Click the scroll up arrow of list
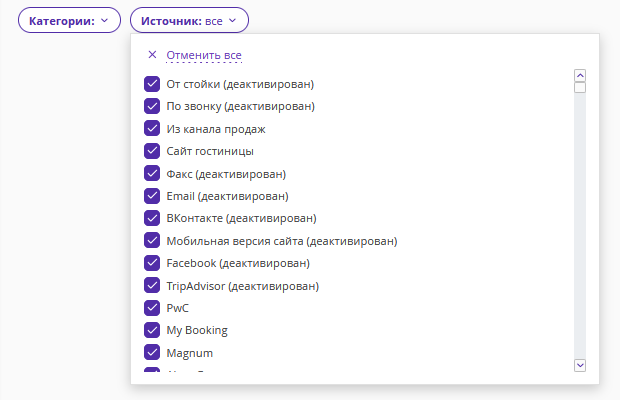Viewport: 620px width, 400px height. point(580,75)
